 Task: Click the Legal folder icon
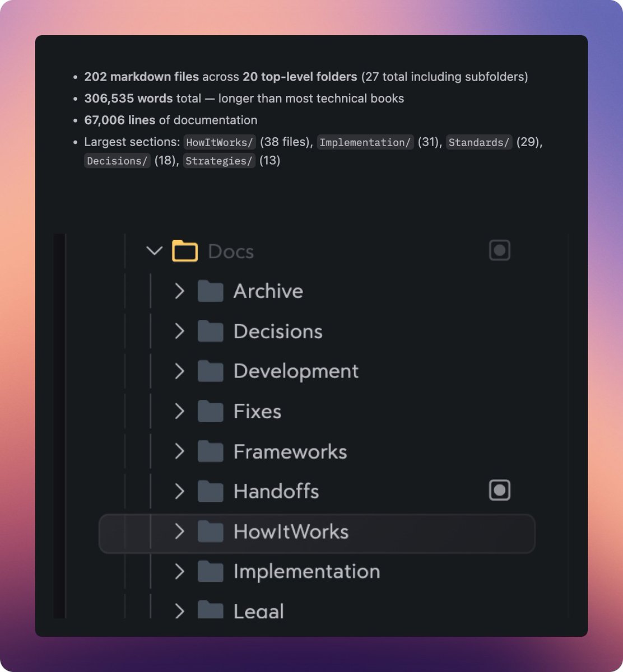click(210, 610)
